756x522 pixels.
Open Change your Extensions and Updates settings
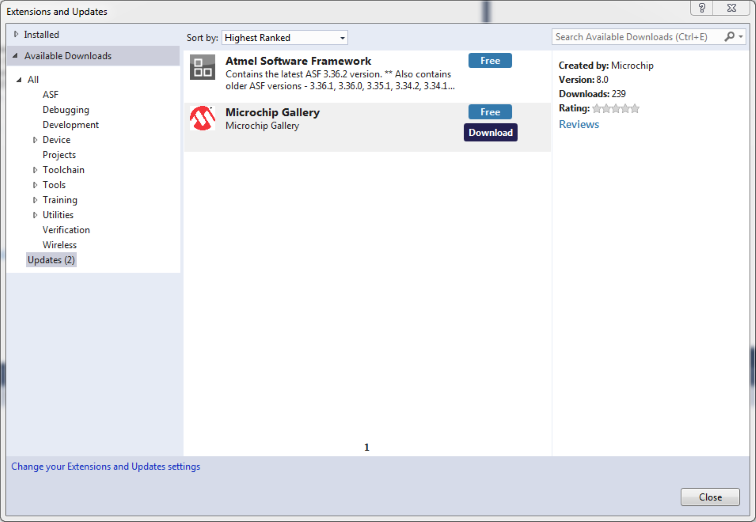coord(105,467)
